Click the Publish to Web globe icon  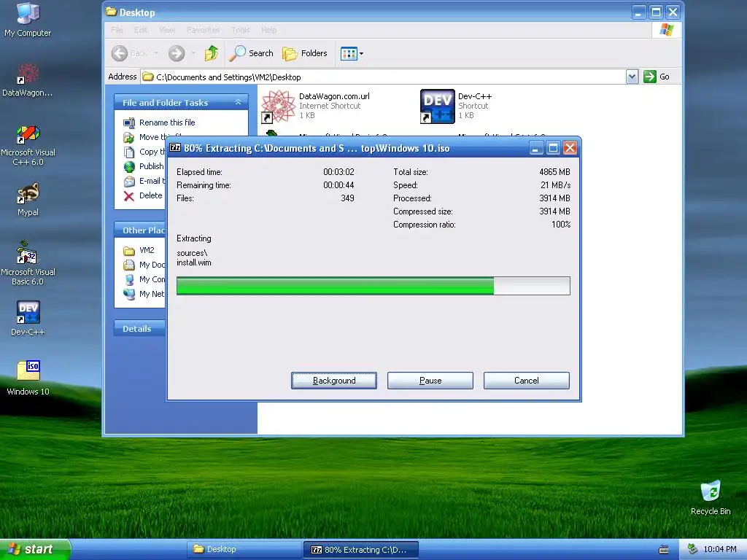[129, 167]
